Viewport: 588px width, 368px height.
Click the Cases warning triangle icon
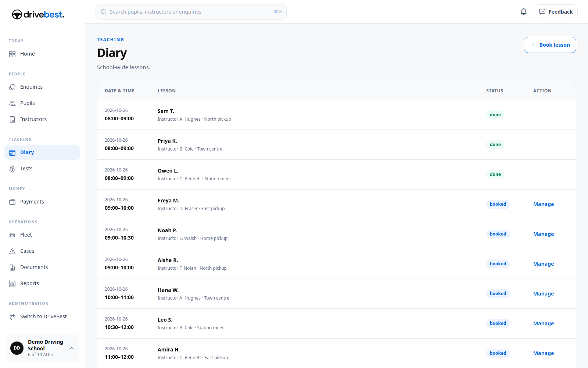(x=12, y=251)
